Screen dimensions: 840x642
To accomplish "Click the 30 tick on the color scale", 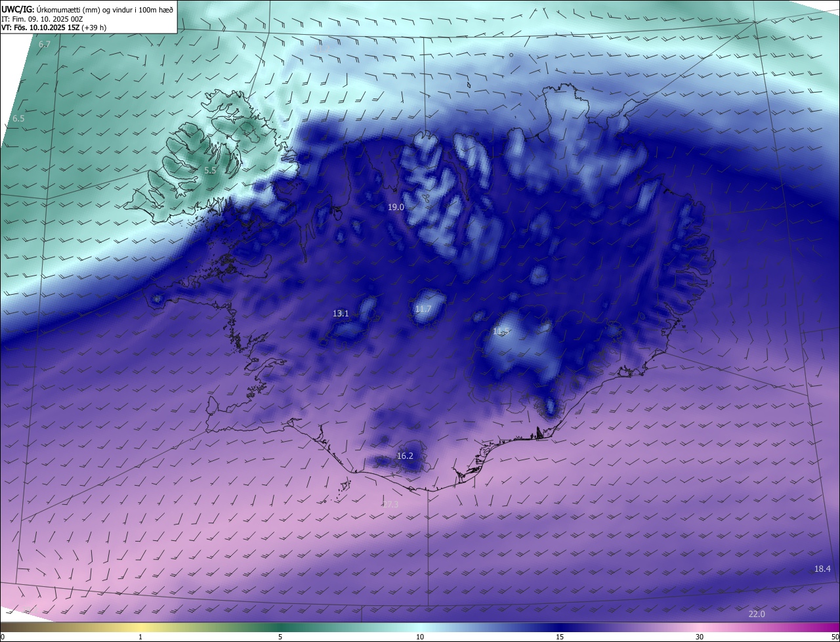I will click(700, 637).
